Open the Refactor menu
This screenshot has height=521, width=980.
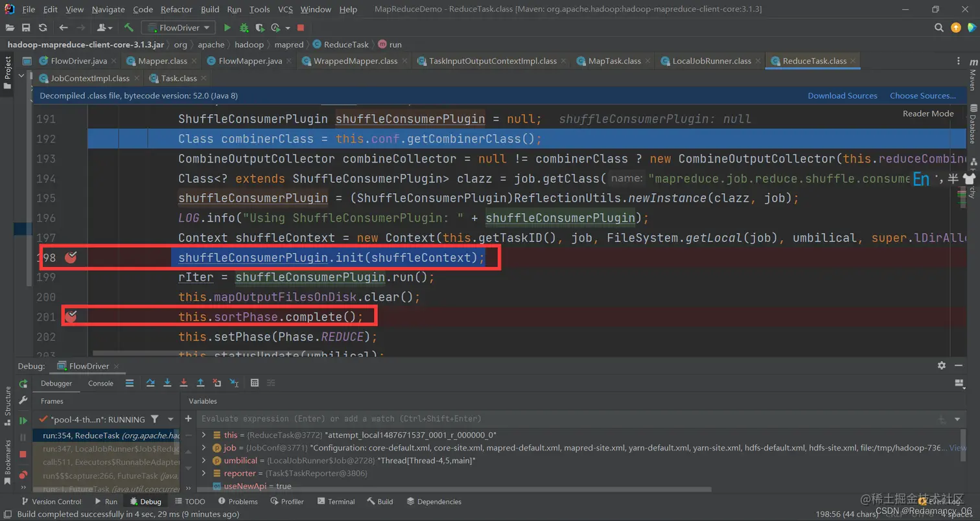tap(176, 10)
